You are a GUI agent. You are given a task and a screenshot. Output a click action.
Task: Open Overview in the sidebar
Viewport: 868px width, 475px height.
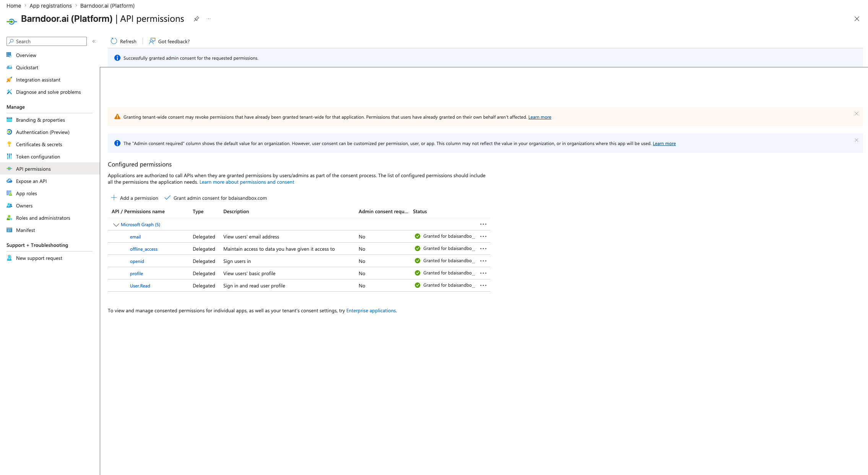[x=26, y=55]
